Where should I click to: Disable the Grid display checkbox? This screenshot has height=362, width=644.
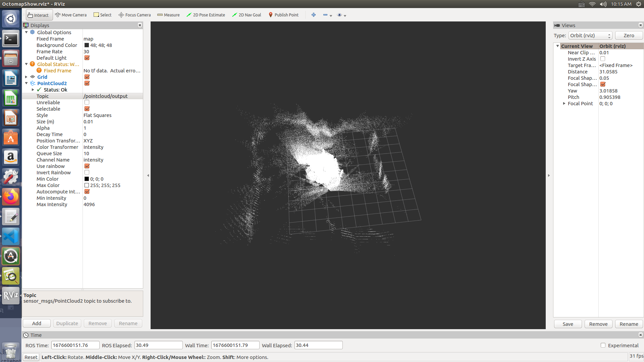pos(87,77)
